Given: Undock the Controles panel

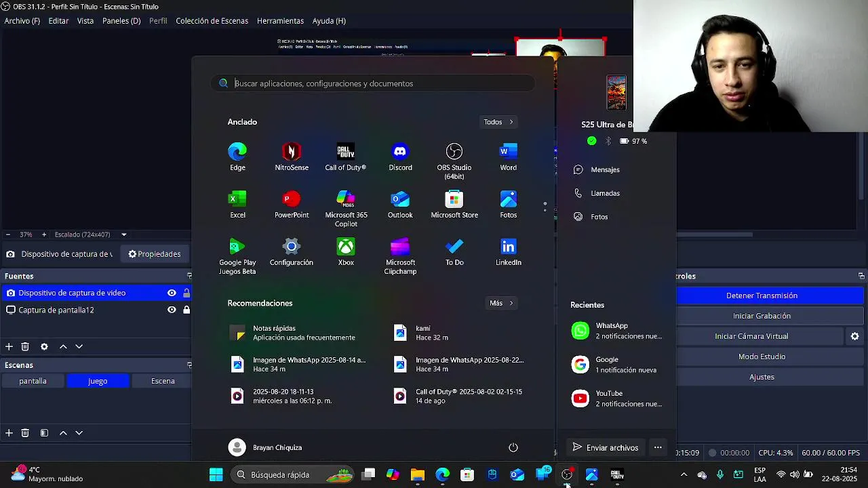Looking at the screenshot, I should click(861, 276).
